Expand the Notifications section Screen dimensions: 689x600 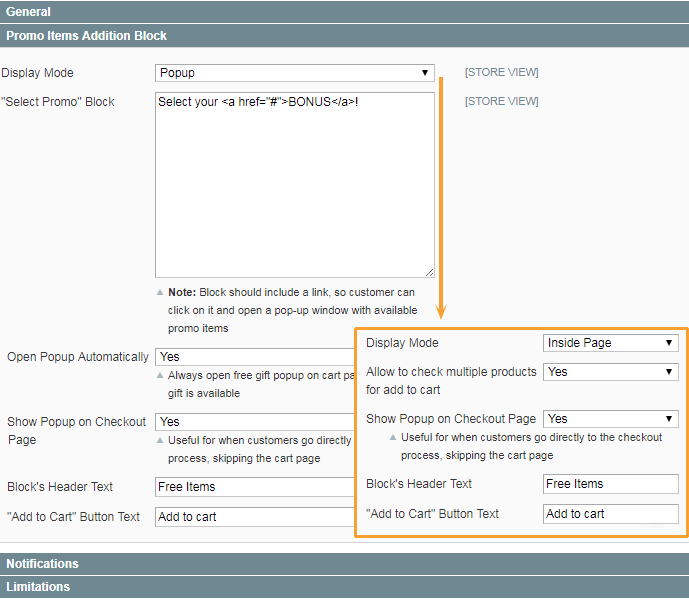pyautogui.click(x=344, y=564)
